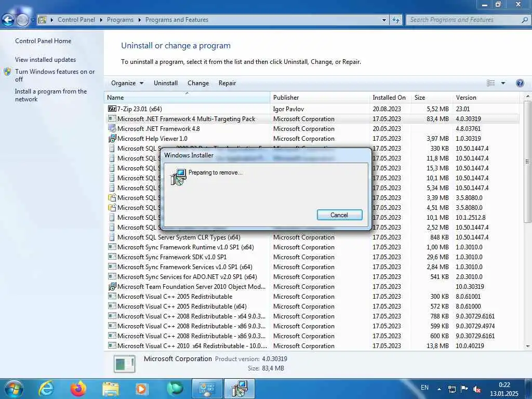This screenshot has height=399, width=532.
Task: Click the Windows Installer taskbar button
Action: tap(240, 389)
